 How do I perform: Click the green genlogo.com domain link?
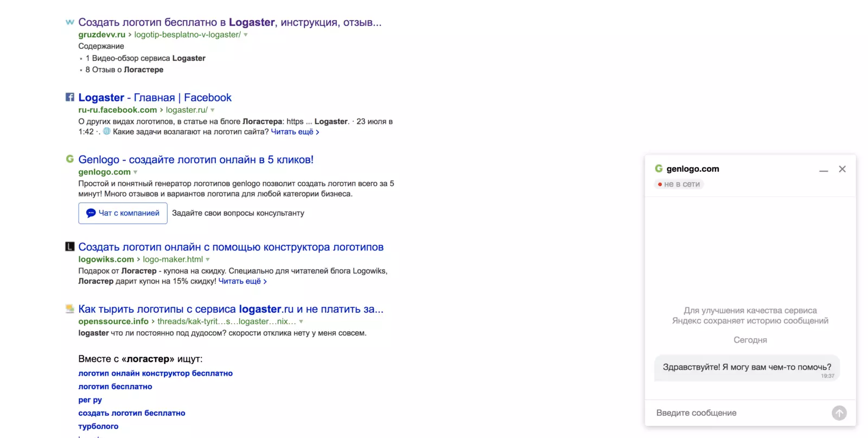tap(104, 172)
